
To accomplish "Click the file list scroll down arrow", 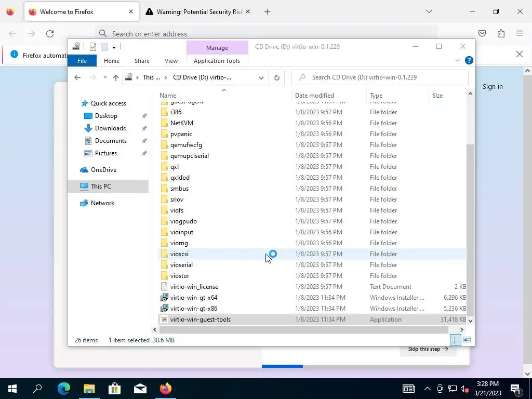I will coord(470,320).
